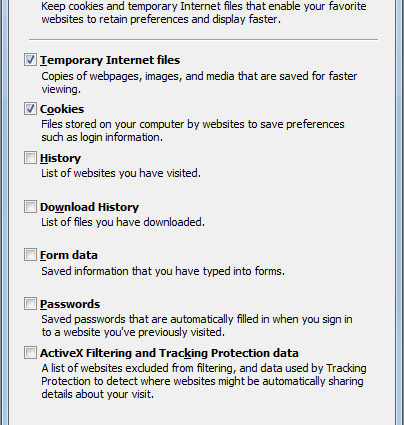Click the 'Temporary Internet files' label text
Image resolution: width=404 pixels, height=425 pixels.
click(x=110, y=60)
